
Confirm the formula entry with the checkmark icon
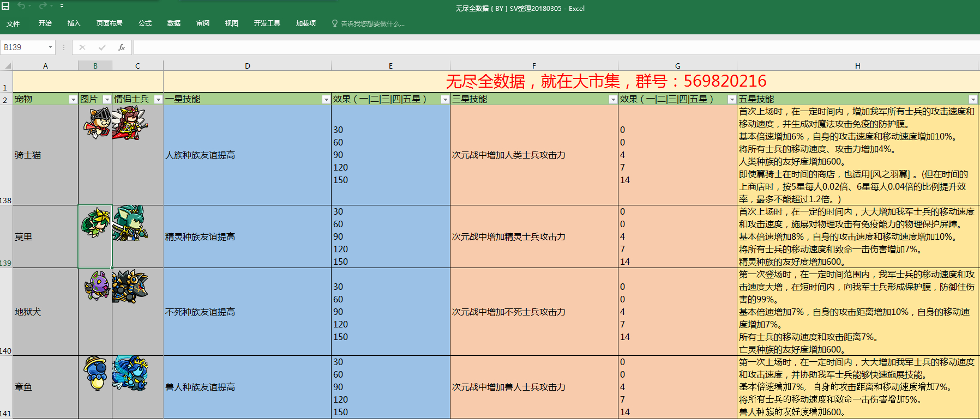click(x=102, y=47)
